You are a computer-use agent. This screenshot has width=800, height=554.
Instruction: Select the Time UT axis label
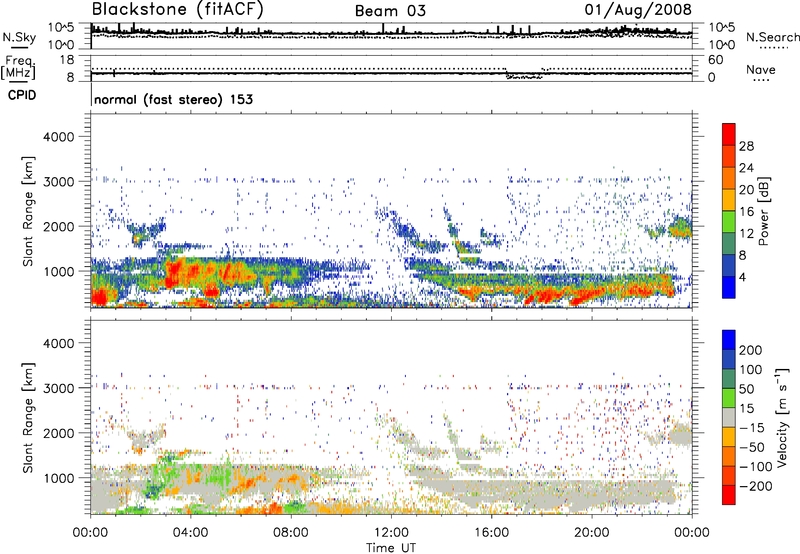(391, 548)
